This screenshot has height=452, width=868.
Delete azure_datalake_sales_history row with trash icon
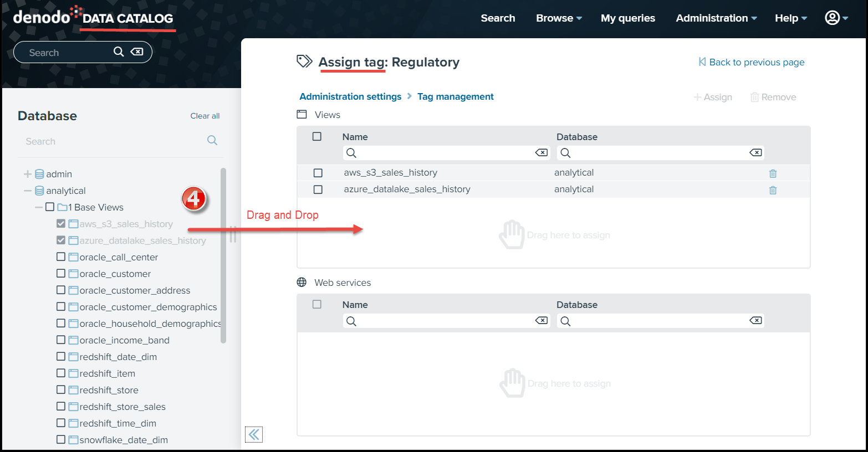coord(773,190)
